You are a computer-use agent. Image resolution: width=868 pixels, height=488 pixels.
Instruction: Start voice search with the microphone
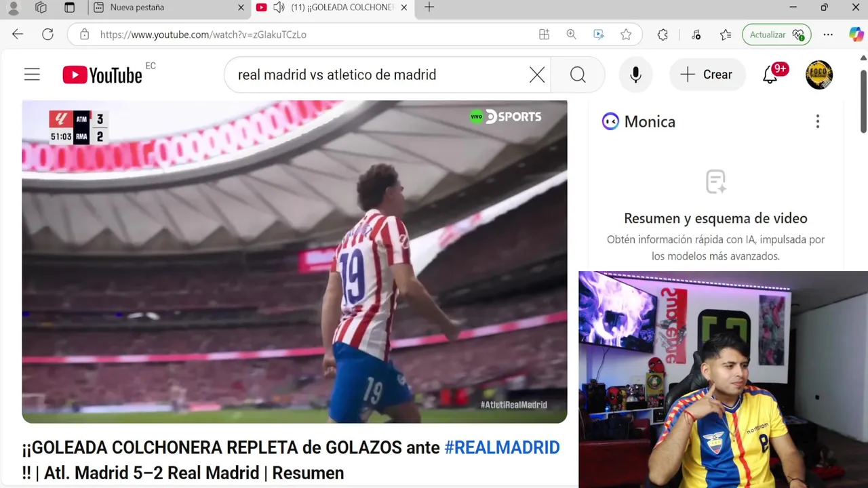click(x=635, y=75)
